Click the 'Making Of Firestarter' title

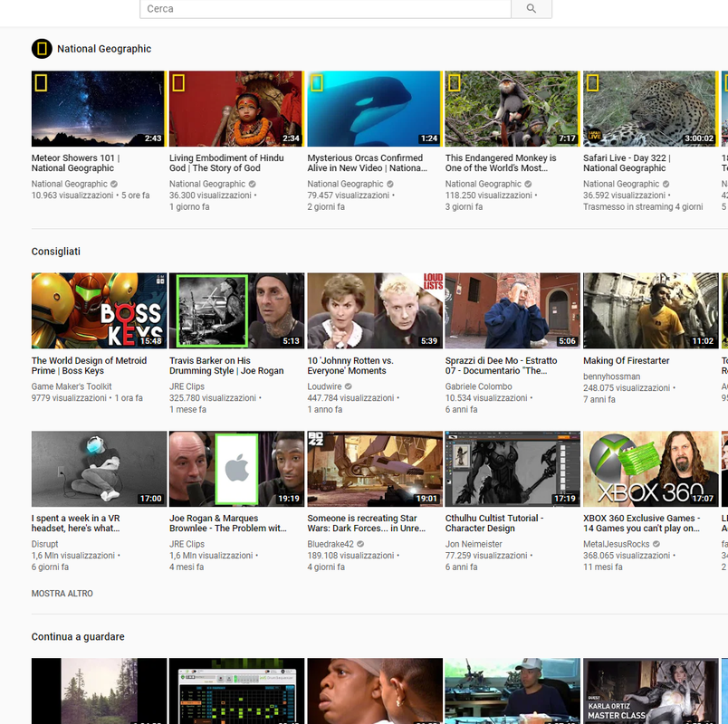627,360
